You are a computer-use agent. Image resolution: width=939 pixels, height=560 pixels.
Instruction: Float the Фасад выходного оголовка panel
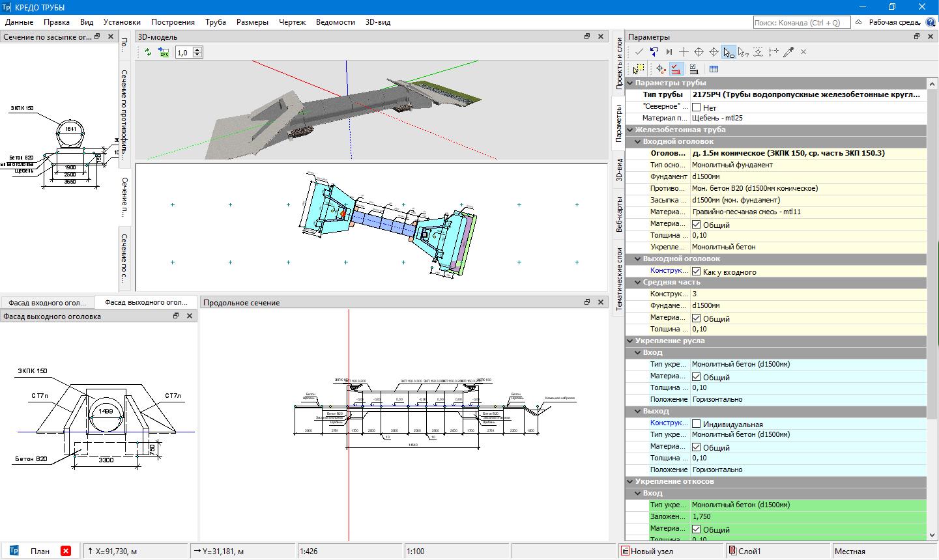tap(175, 316)
